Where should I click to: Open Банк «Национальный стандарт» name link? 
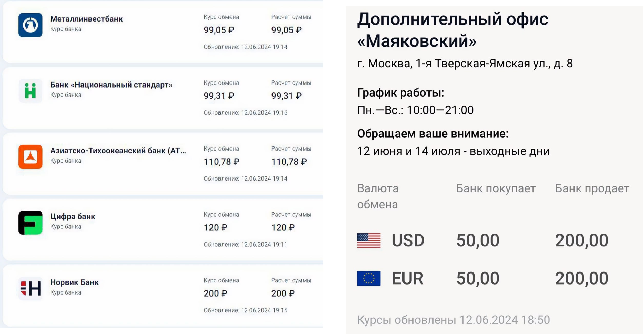point(111,85)
